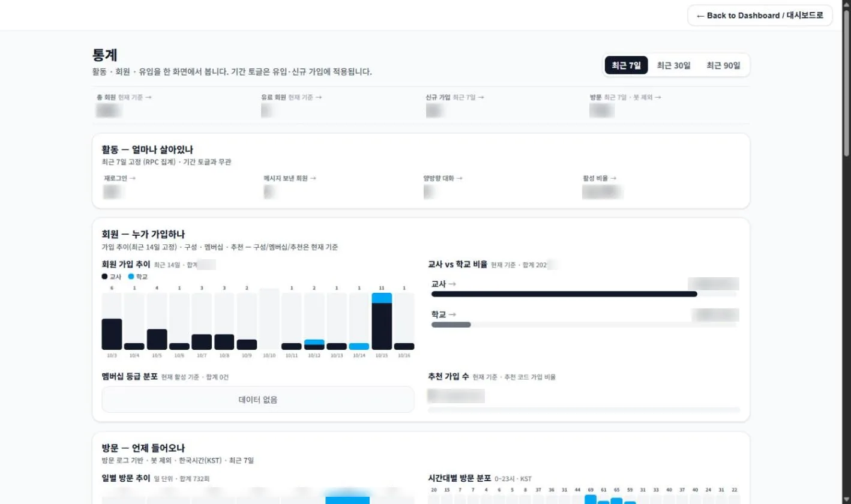Click the 추천 가입 수 title
The height and width of the screenshot is (504, 851).
448,377
